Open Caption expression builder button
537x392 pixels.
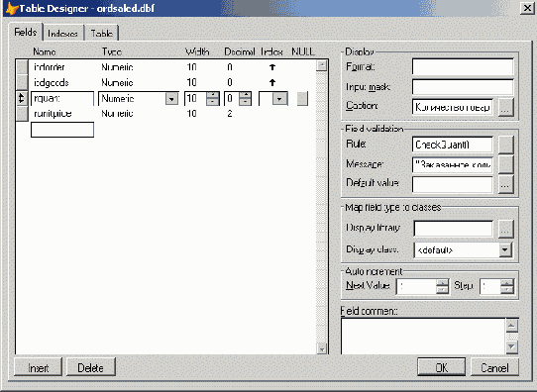tap(506, 108)
